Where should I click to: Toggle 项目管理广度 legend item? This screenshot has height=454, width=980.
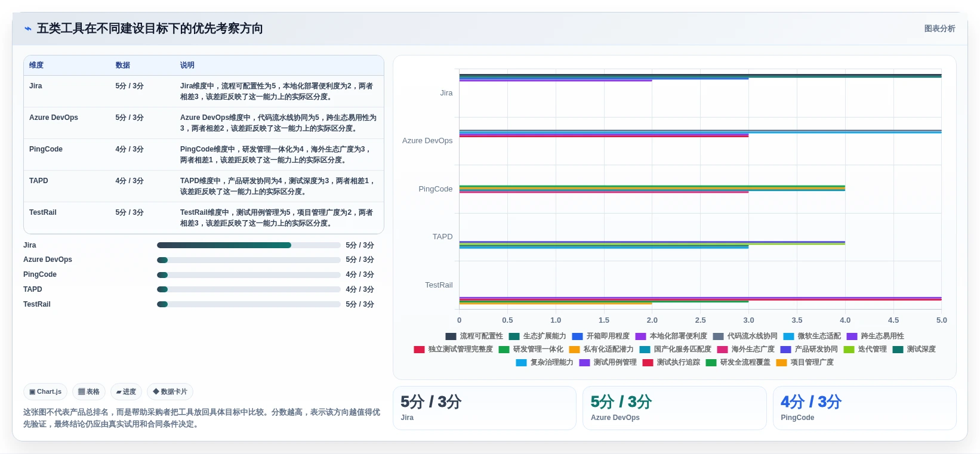click(x=805, y=363)
